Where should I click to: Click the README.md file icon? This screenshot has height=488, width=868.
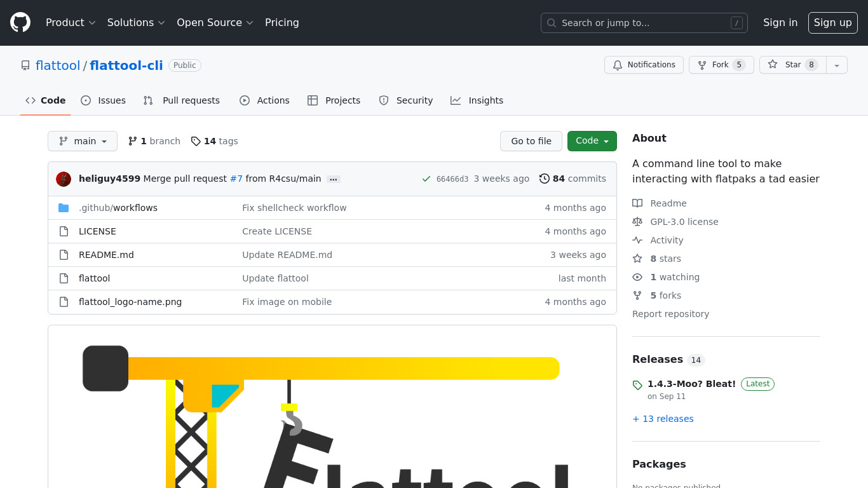(64, 255)
